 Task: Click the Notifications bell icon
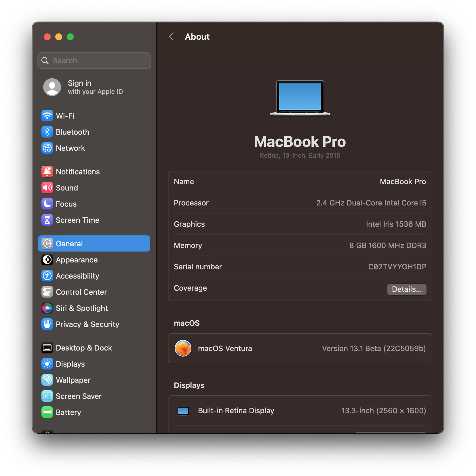pyautogui.click(x=47, y=172)
